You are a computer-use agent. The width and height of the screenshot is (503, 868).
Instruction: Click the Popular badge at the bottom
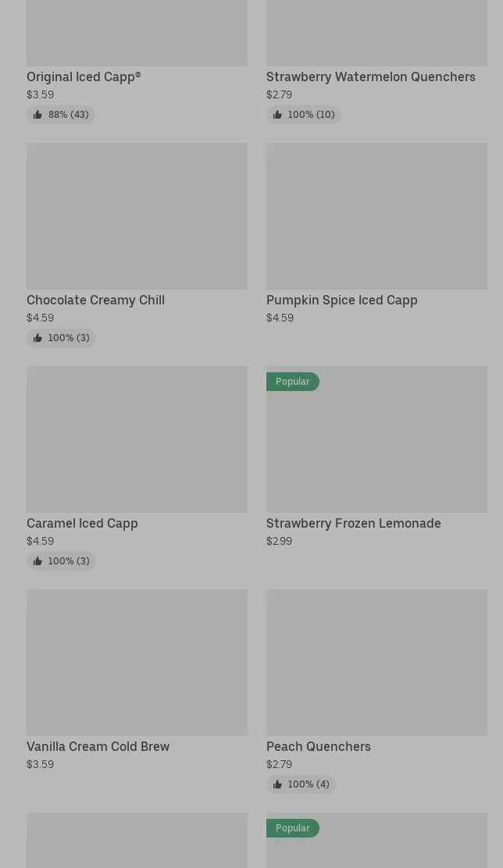point(292,828)
